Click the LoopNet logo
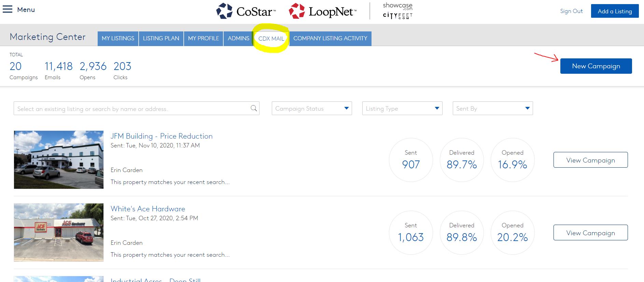Screen dimensions: 644x282 [x=322, y=11]
